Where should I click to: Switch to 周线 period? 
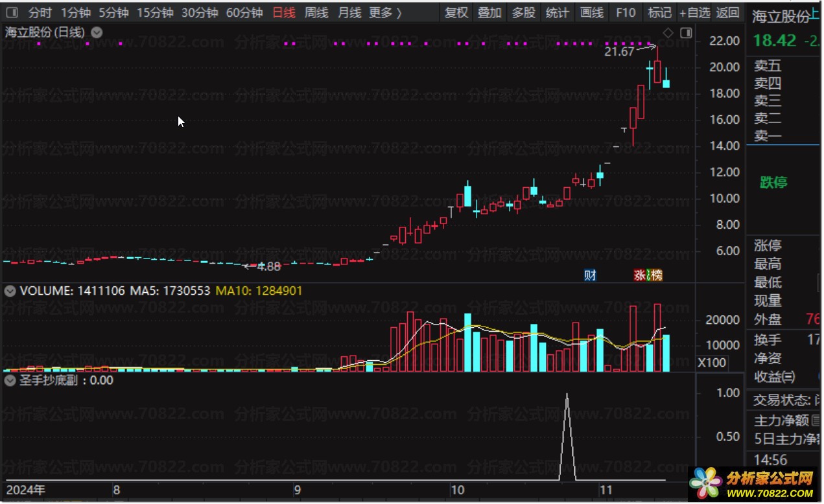pos(316,12)
